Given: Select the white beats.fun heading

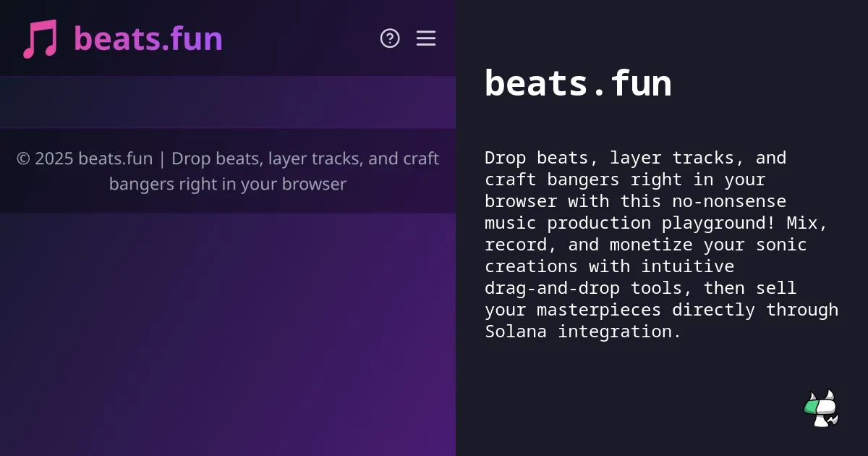Looking at the screenshot, I should point(578,83).
